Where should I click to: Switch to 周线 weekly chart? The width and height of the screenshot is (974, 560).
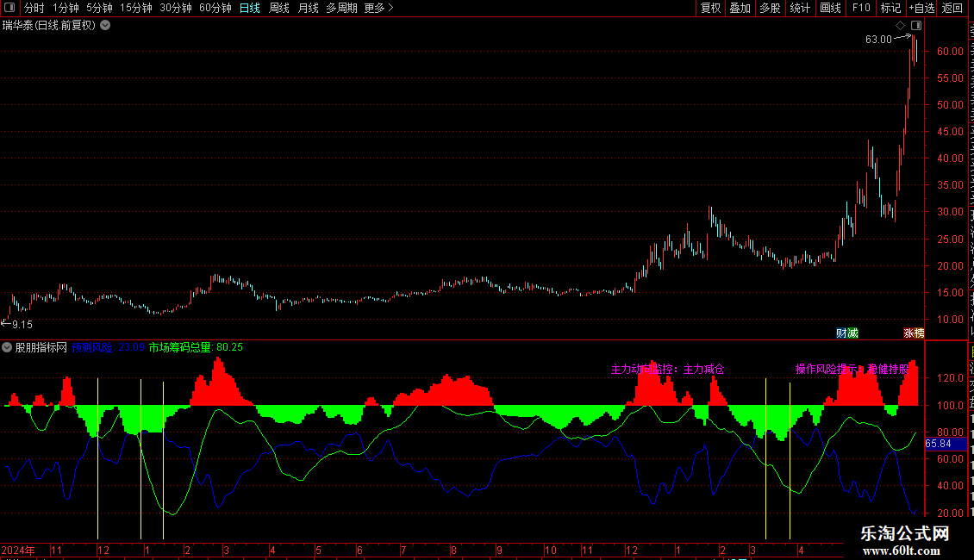(279, 8)
